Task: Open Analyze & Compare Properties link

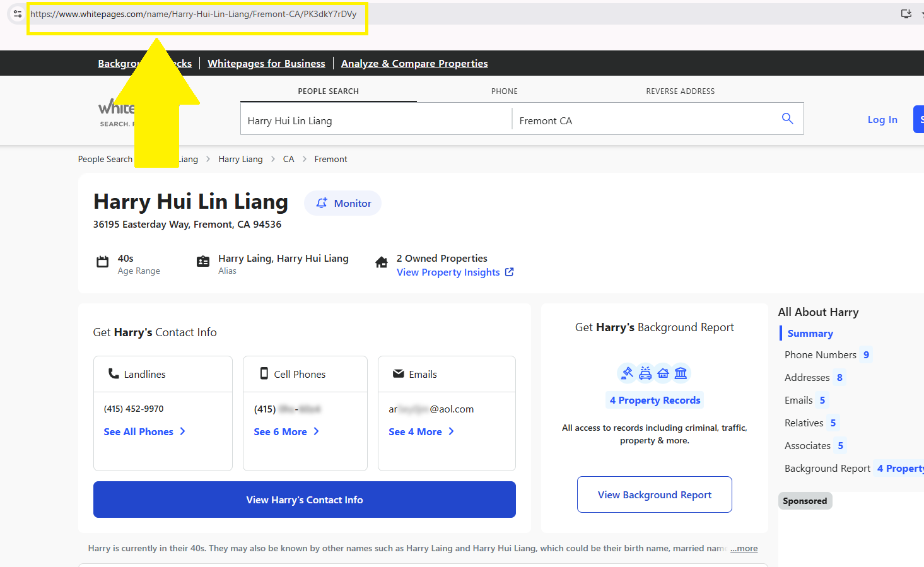Action: click(414, 63)
